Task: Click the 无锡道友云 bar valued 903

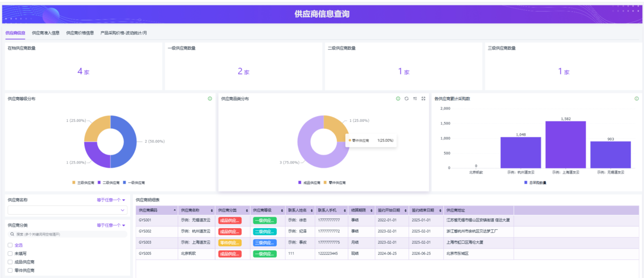Action: pyautogui.click(x=611, y=155)
